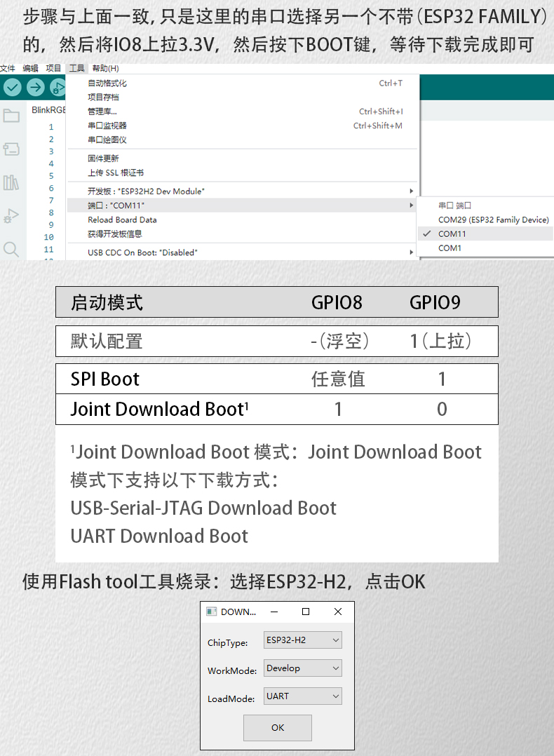Click the download tool window icon
The width and height of the screenshot is (554, 756).
[x=211, y=612]
